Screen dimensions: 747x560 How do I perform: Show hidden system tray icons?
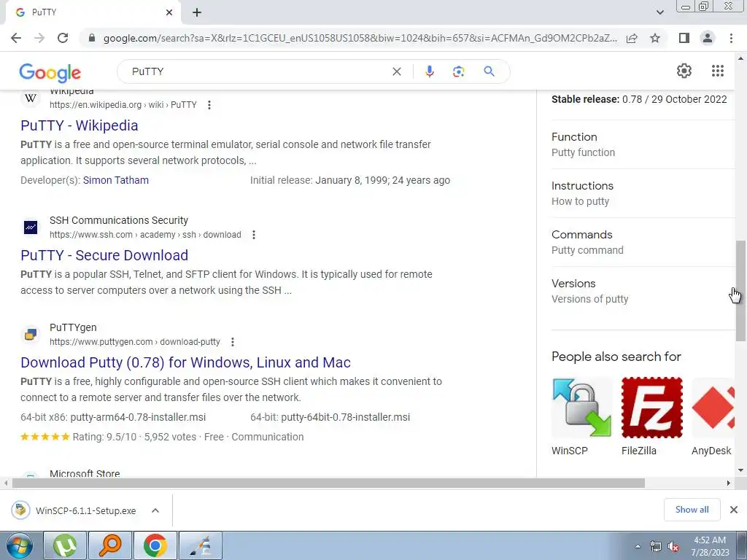tap(638, 546)
